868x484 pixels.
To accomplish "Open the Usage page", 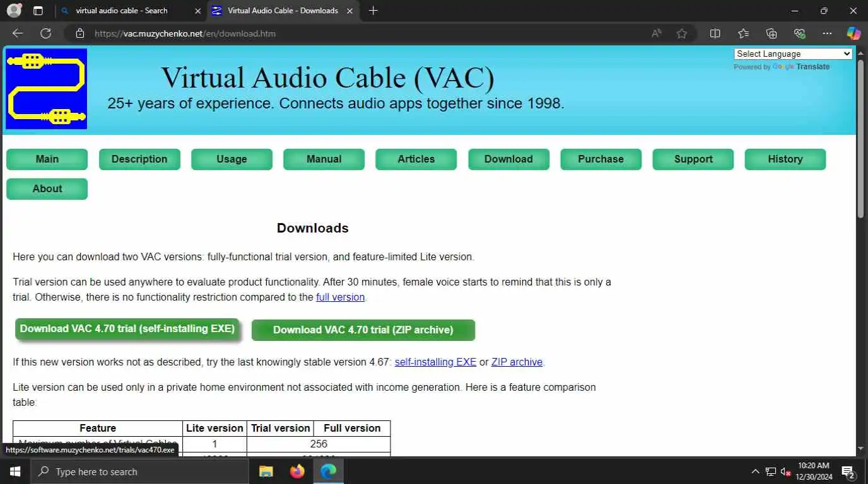I will coord(232,159).
